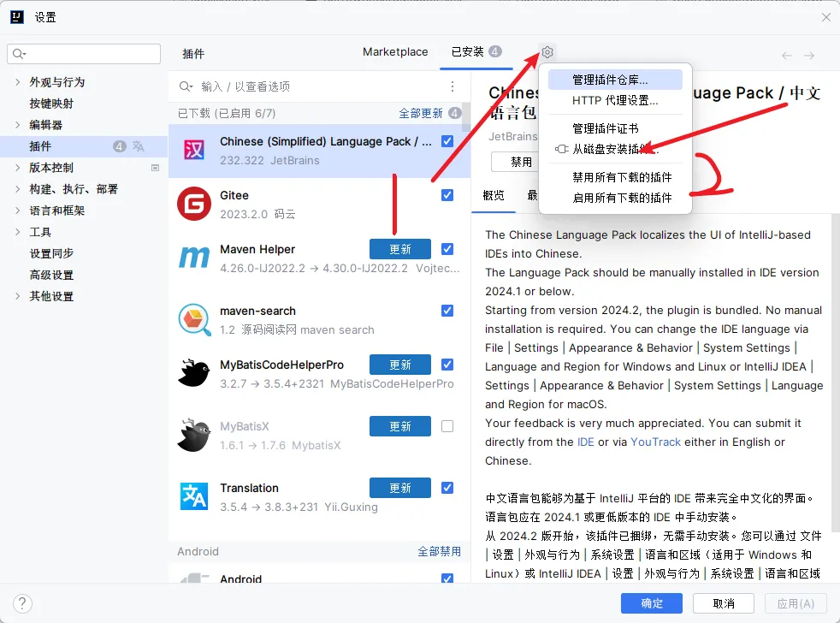Open the plugin settings gear menu
Viewport: 840px width, 623px height.
pos(547,52)
